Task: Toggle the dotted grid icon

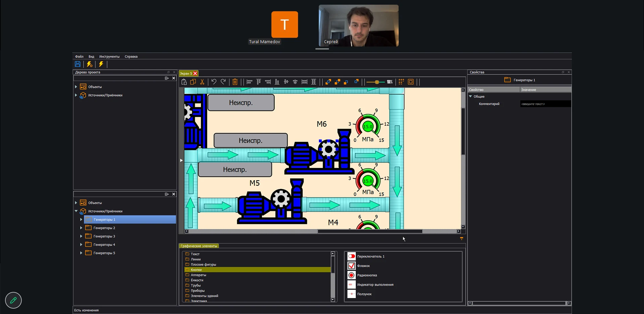Action: point(401,82)
